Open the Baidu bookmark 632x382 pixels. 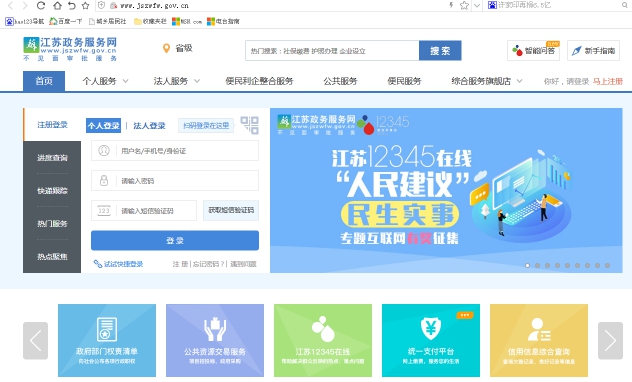(x=65, y=21)
